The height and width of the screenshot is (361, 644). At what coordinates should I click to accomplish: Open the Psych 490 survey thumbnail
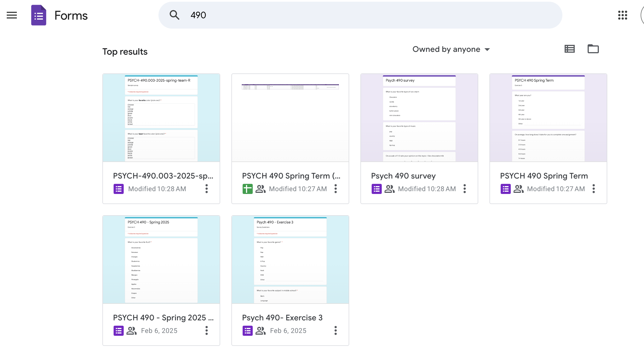coord(419,118)
